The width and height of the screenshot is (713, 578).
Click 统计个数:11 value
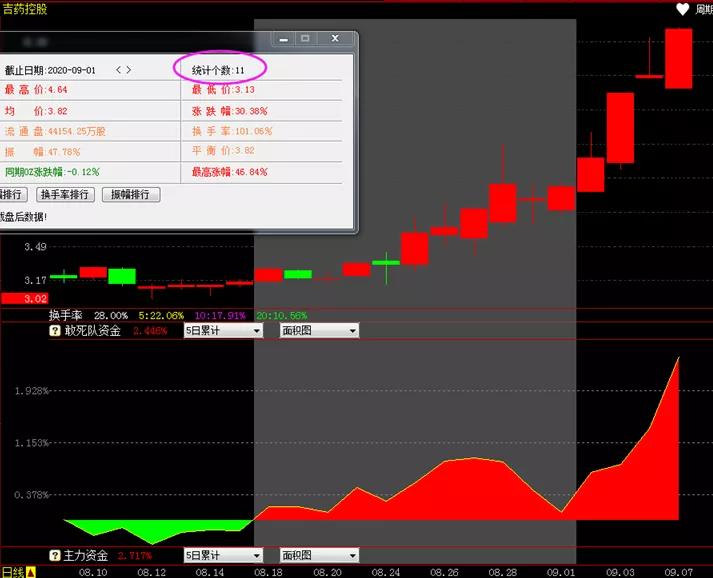[x=218, y=70]
